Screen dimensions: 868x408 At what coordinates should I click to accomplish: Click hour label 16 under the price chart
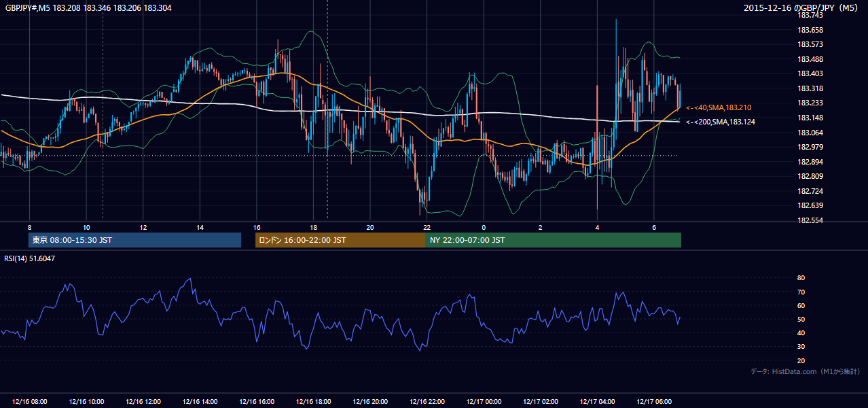point(257,227)
